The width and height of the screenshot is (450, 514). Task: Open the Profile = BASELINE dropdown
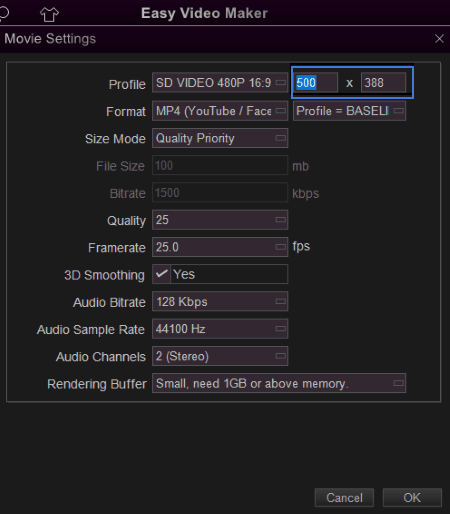tap(349, 111)
